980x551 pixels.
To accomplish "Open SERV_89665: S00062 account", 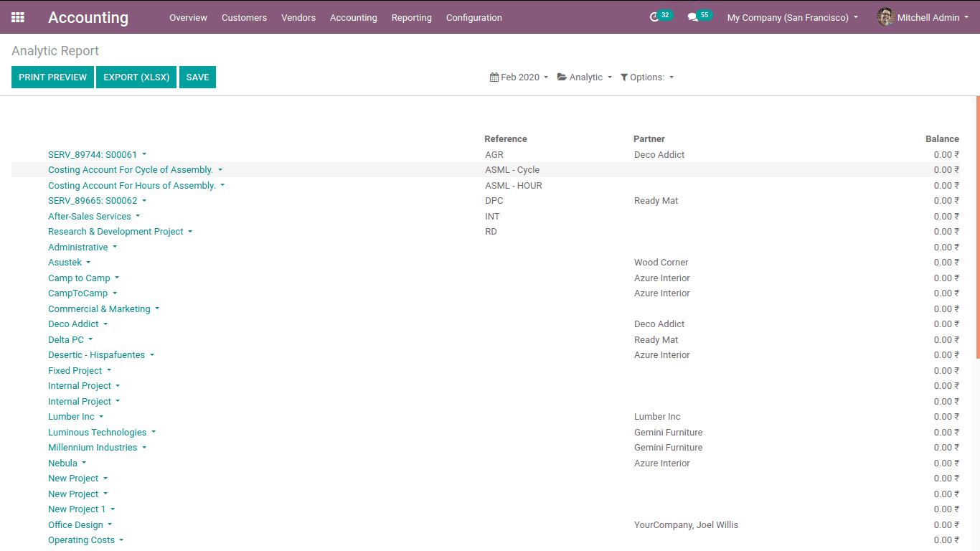I will pos(93,201).
